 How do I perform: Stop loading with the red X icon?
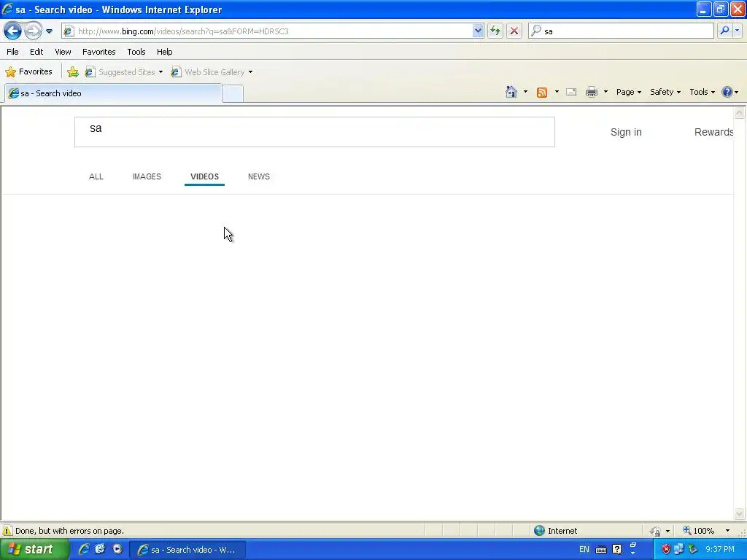tap(514, 31)
